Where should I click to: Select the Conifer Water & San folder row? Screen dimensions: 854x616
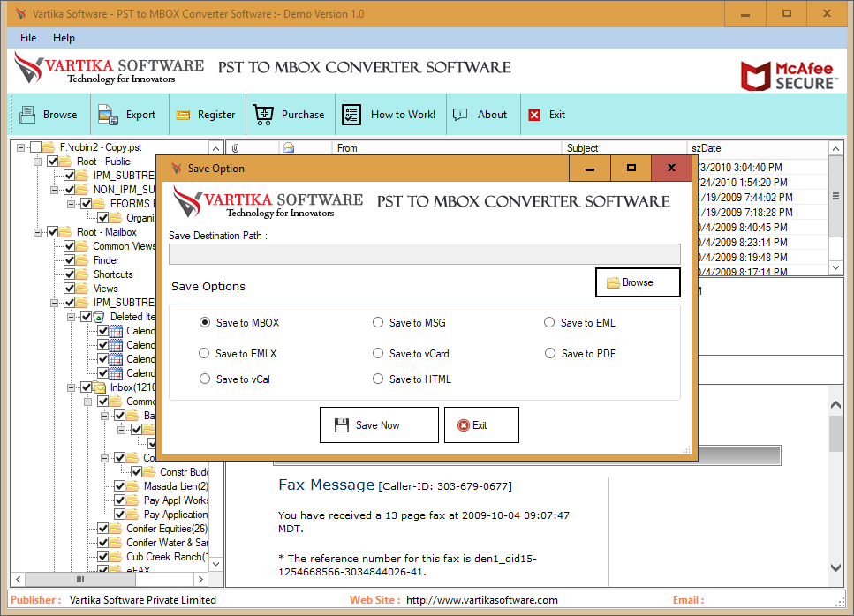pyautogui.click(x=167, y=543)
